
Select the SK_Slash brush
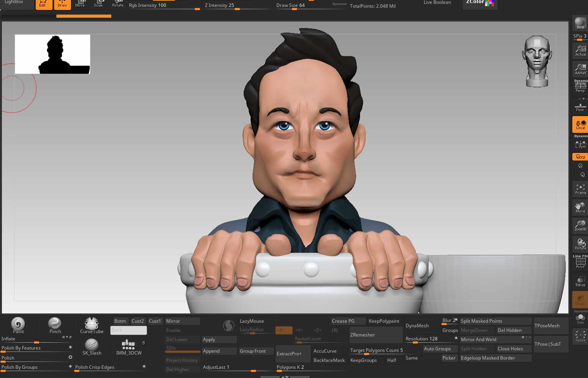coord(92,346)
